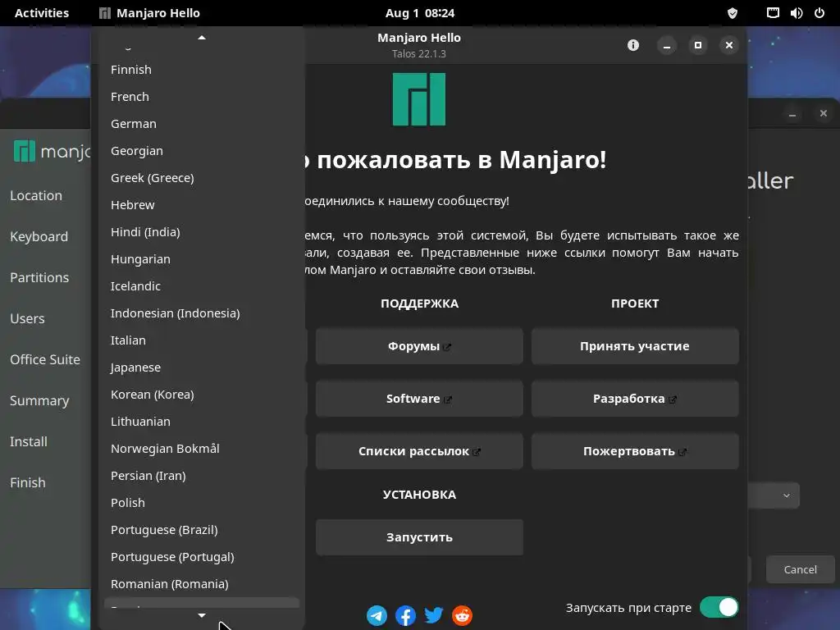The image size is (840, 630).
Task: Minimize the background installer window
Action: pos(792,113)
